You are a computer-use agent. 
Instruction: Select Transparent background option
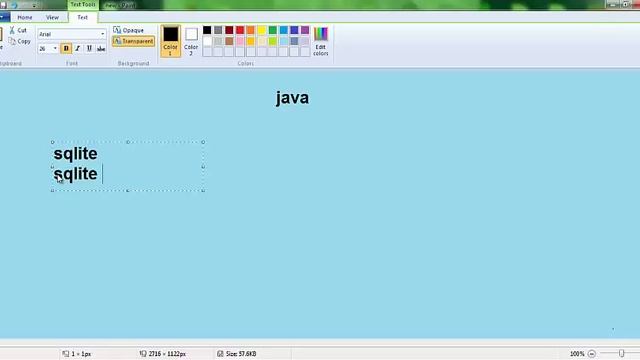tap(133, 41)
